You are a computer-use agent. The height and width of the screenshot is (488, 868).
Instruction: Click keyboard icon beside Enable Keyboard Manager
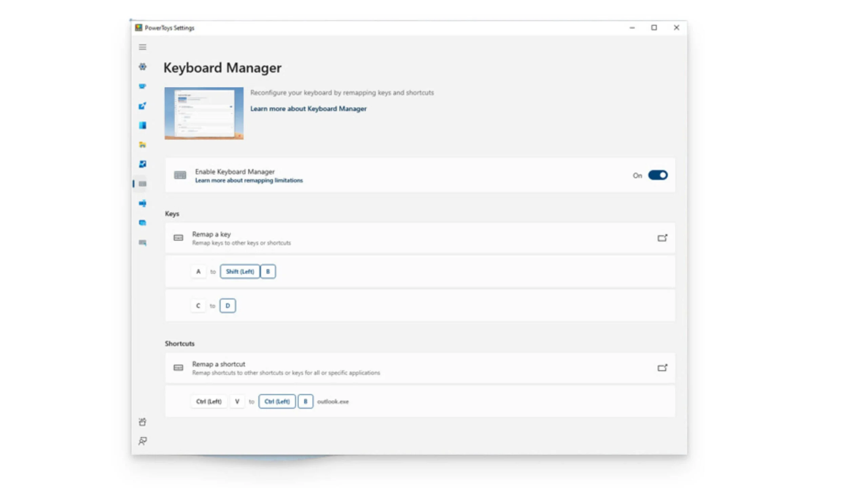180,175
